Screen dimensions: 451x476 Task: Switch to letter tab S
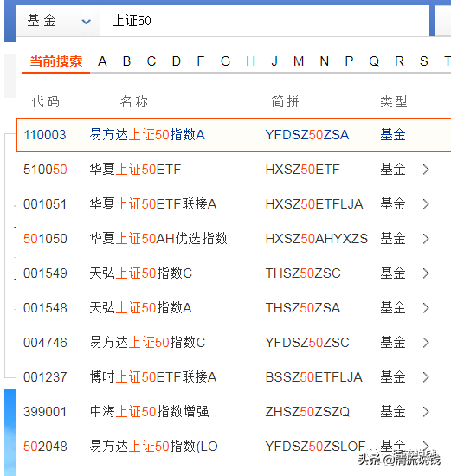tap(424, 61)
